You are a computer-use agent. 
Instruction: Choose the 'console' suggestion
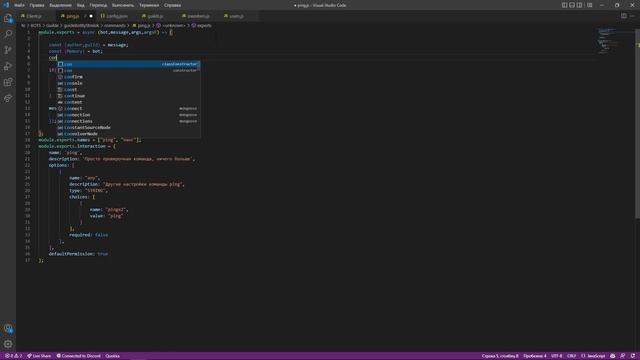(129, 83)
